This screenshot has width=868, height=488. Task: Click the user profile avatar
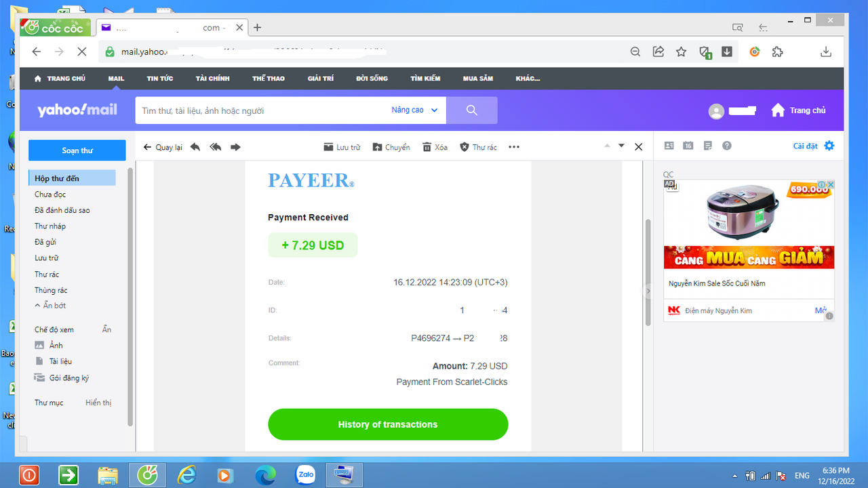pos(716,111)
